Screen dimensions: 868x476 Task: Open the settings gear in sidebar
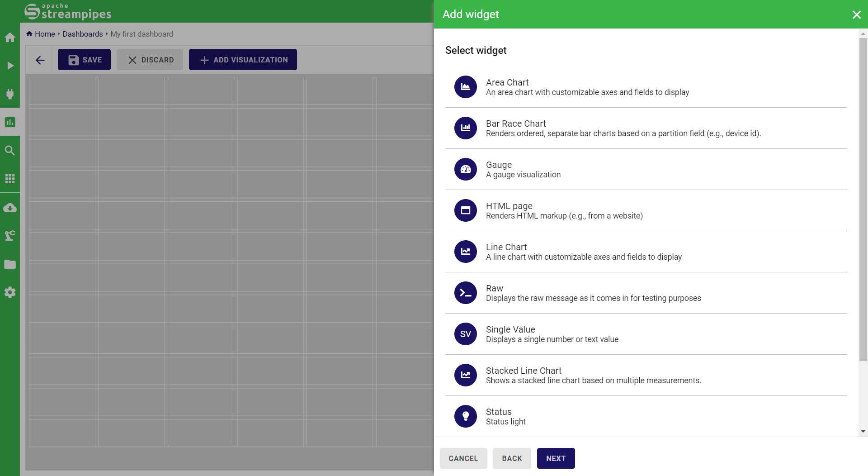pos(10,292)
